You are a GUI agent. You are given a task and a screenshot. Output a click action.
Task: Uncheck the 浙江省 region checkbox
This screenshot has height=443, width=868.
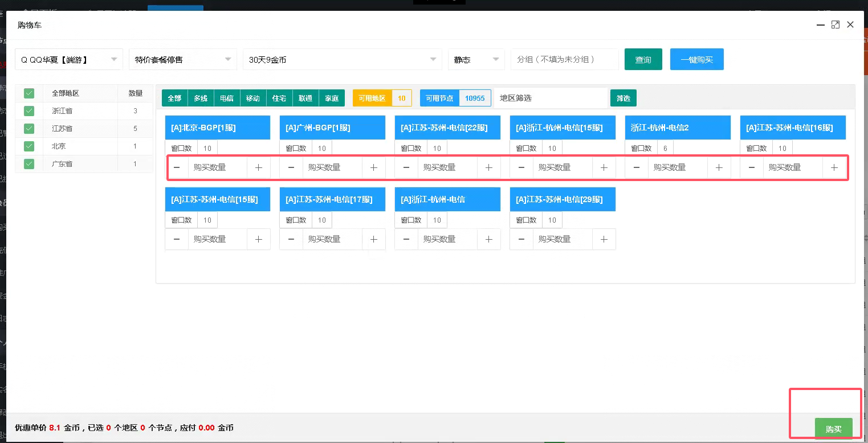tap(29, 111)
